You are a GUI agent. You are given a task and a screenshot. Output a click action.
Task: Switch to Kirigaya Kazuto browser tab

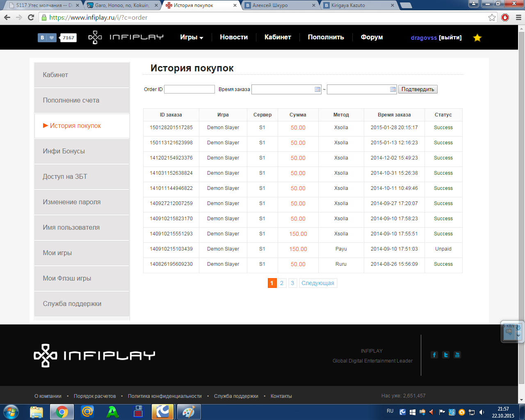click(359, 5)
